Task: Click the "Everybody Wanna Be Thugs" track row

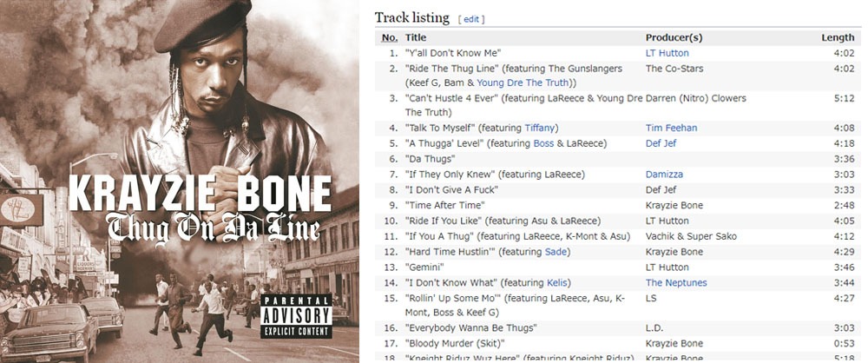Action: point(618,328)
